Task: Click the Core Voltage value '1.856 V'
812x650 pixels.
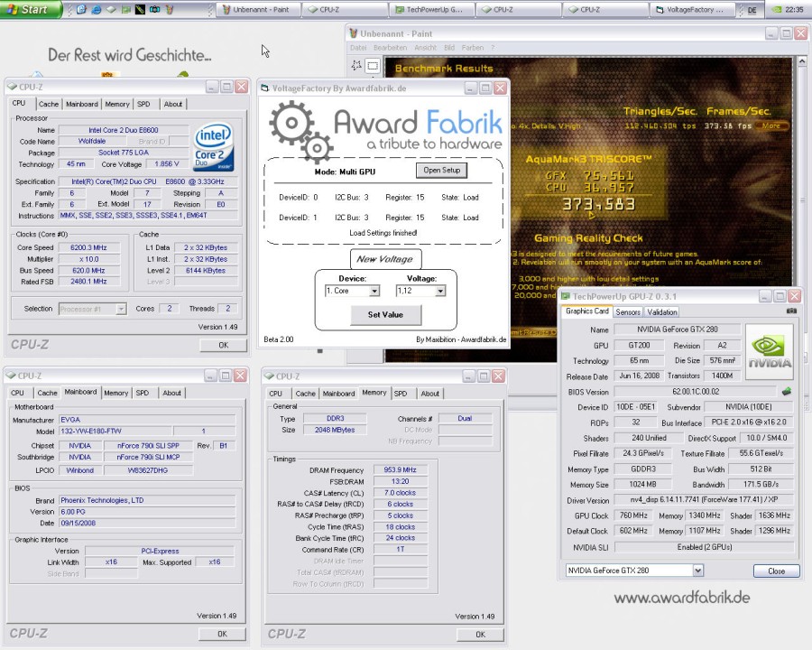Action: click(x=167, y=163)
